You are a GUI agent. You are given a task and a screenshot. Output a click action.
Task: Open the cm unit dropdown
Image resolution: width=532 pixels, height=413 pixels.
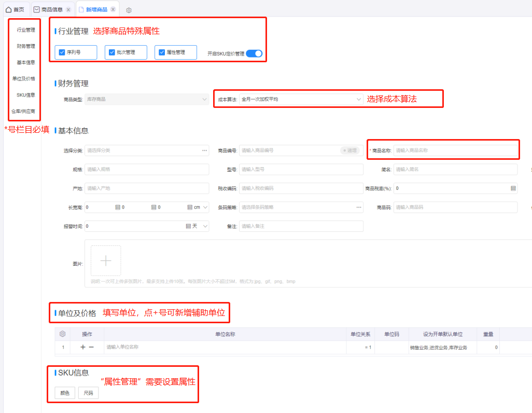201,207
